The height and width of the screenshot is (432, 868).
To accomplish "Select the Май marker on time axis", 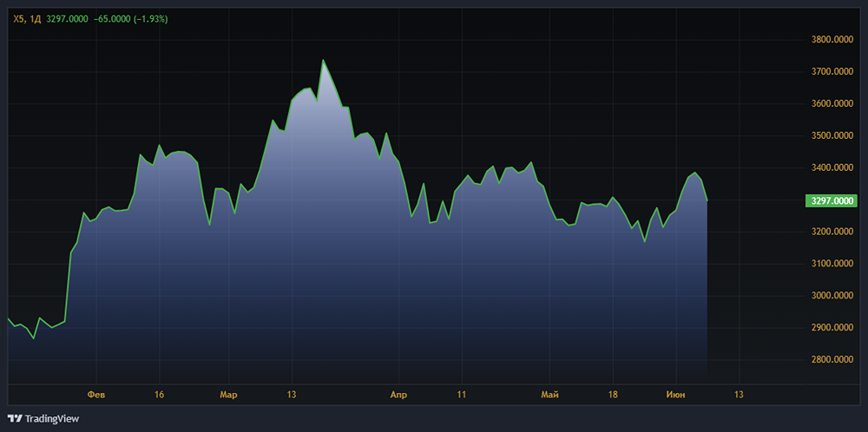I will coord(549,395).
